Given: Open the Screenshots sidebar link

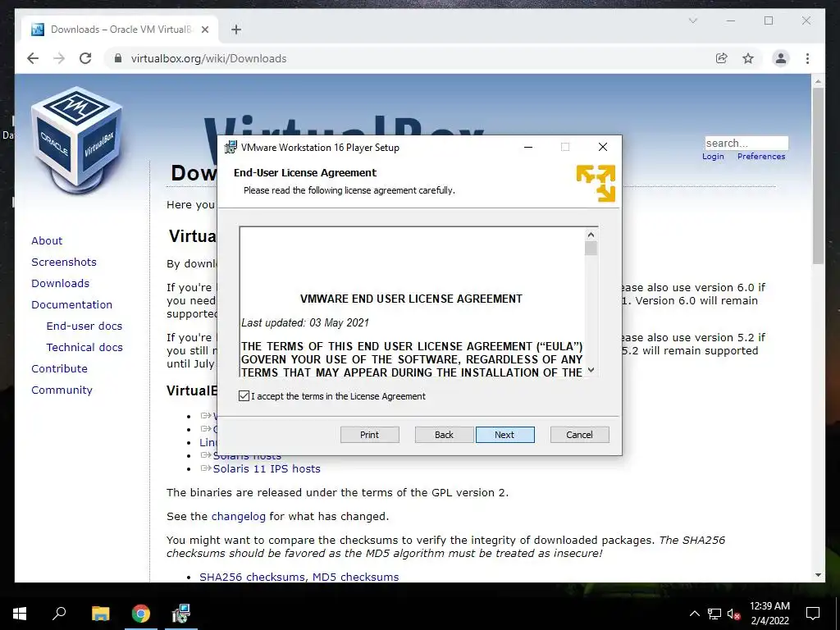Looking at the screenshot, I should 64,262.
